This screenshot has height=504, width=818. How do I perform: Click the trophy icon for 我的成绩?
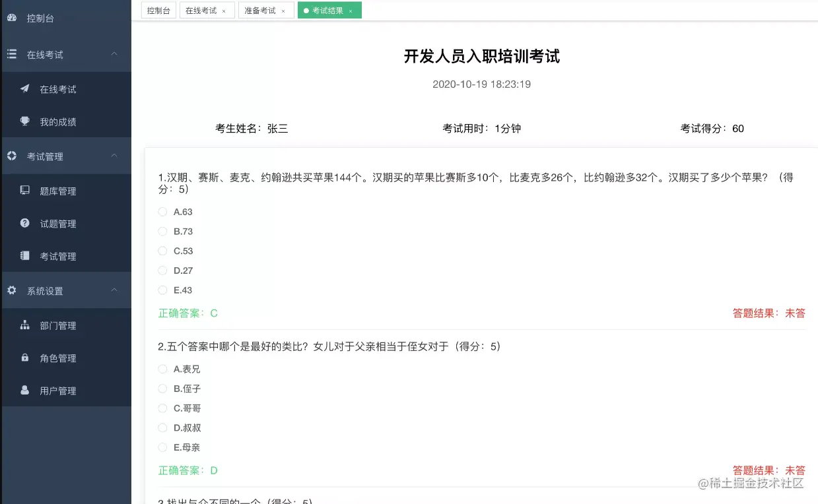click(24, 121)
